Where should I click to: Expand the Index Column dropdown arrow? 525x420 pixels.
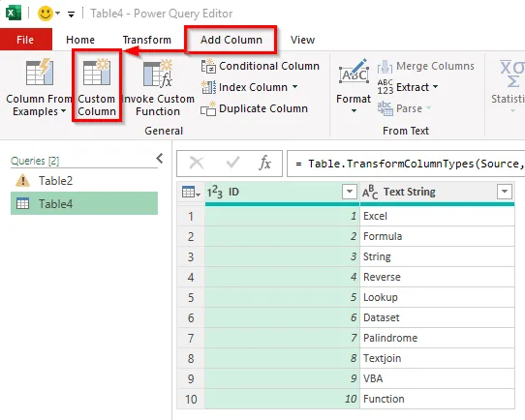coord(294,86)
